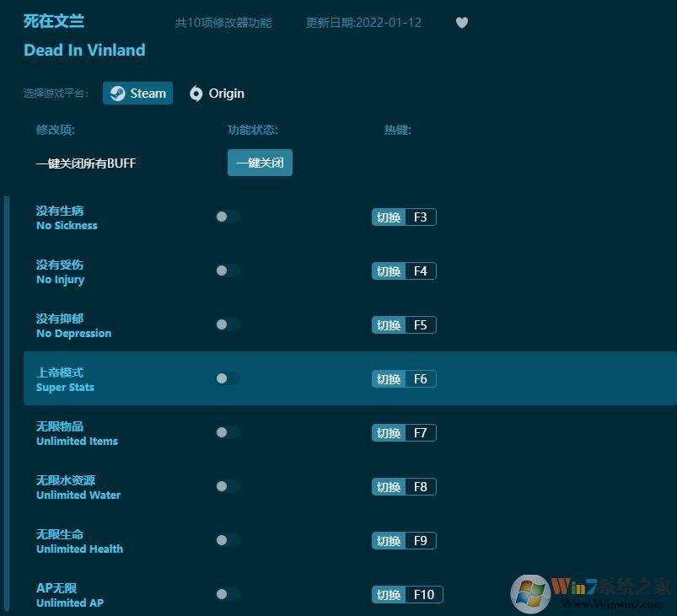Click the Origin logo icon
This screenshot has height=616, width=677.
pos(196,94)
